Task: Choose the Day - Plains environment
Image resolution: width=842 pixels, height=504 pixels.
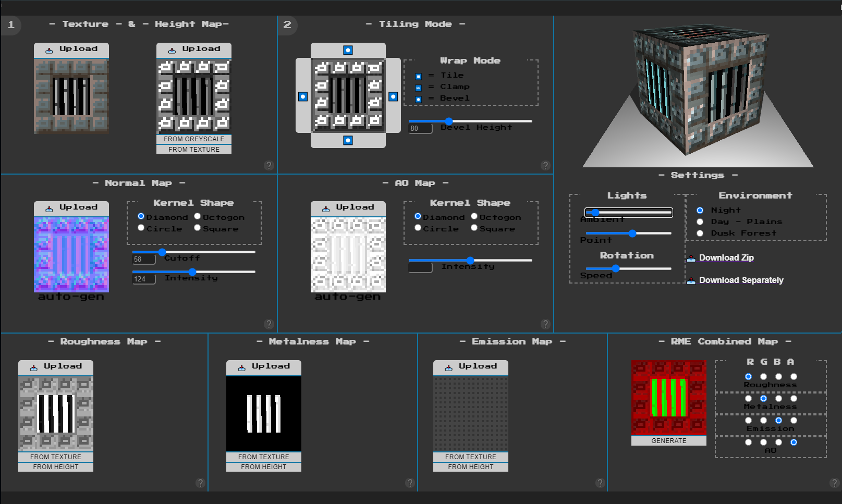Action: (700, 222)
